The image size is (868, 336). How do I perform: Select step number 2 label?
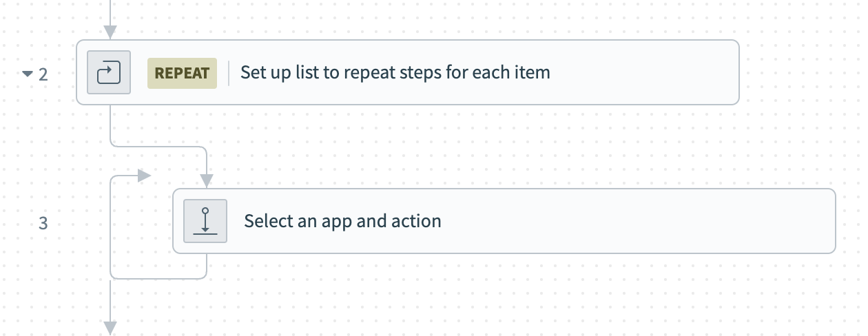pos(43,74)
